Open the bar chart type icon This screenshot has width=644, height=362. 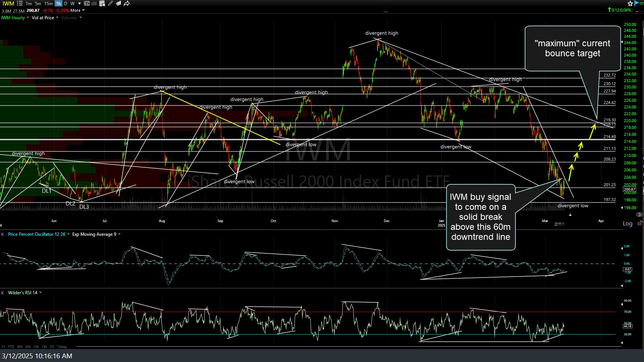[x=94, y=3]
